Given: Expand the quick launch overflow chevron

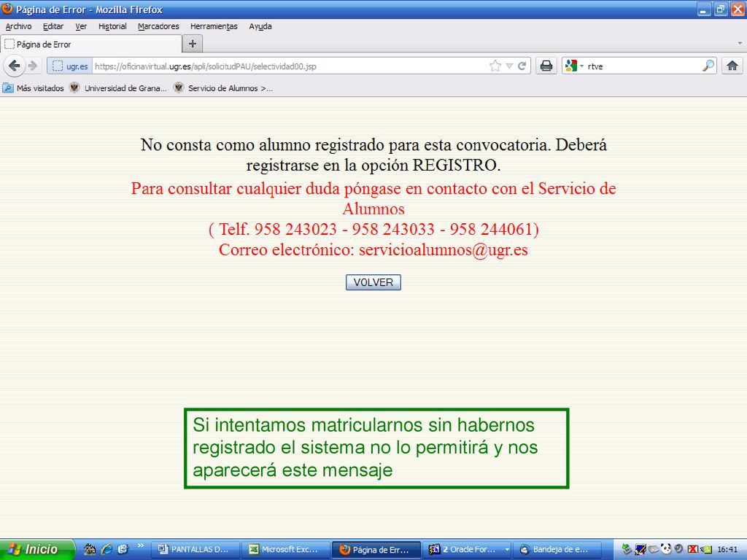Looking at the screenshot, I should 141,545.
